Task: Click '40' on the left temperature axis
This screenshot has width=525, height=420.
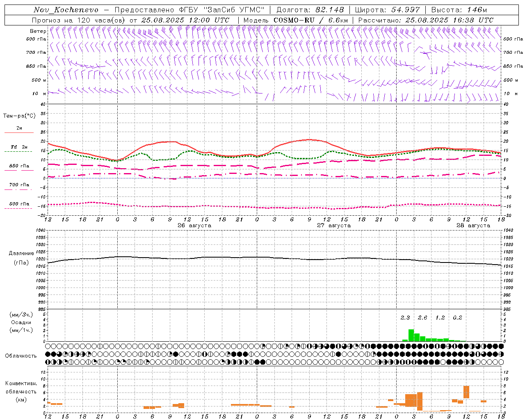Action: point(43,105)
